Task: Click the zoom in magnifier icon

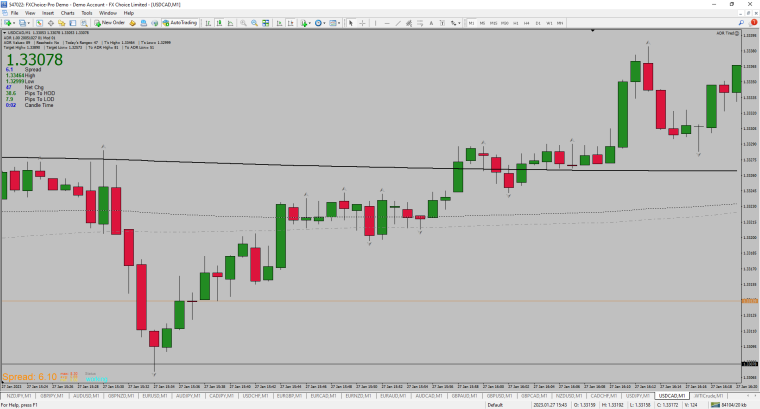Action: 243,23
